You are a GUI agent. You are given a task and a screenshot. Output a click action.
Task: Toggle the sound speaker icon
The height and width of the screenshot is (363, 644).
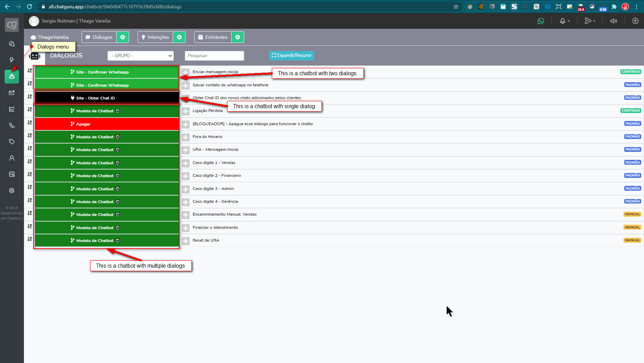613,21
